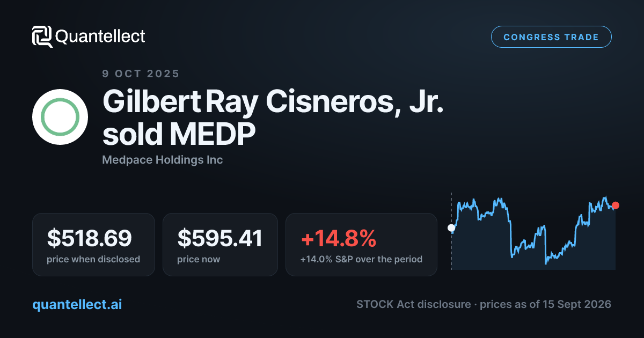Image resolution: width=644 pixels, height=338 pixels.
Task: Click the blue price line chart
Action: pos(533,231)
